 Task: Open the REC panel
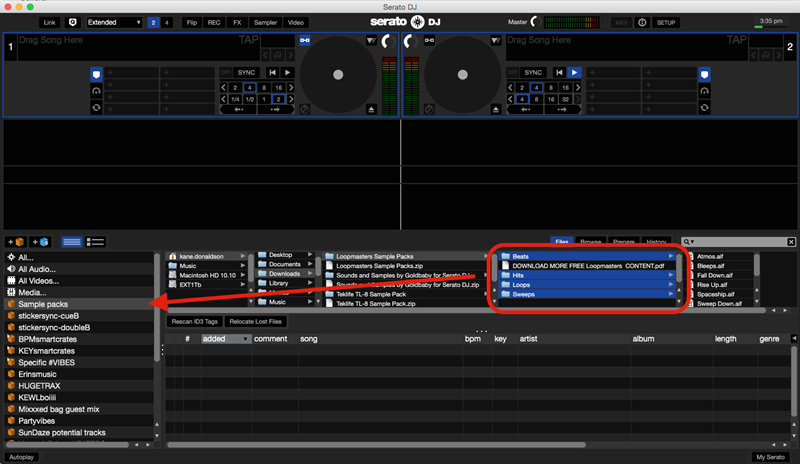(214, 22)
